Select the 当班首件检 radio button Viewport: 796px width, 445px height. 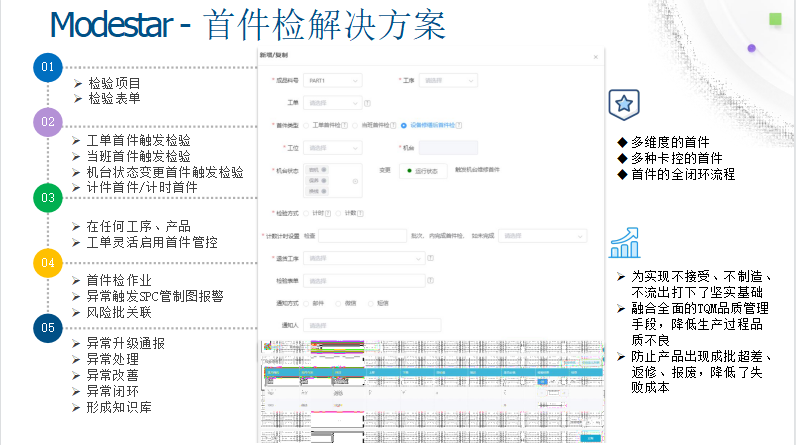(355, 125)
